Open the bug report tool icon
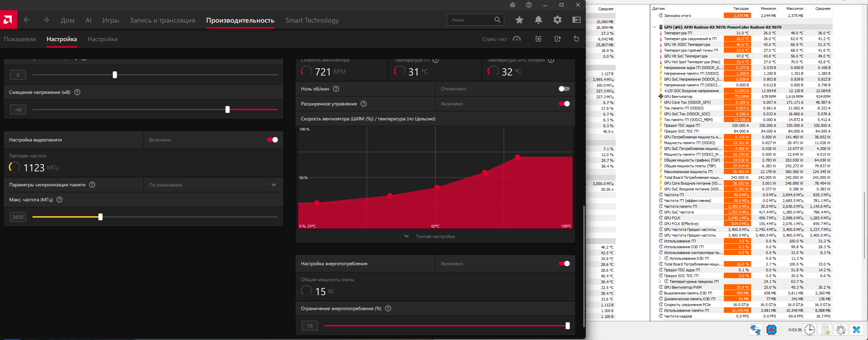The height and width of the screenshot is (340, 868). point(513,5)
